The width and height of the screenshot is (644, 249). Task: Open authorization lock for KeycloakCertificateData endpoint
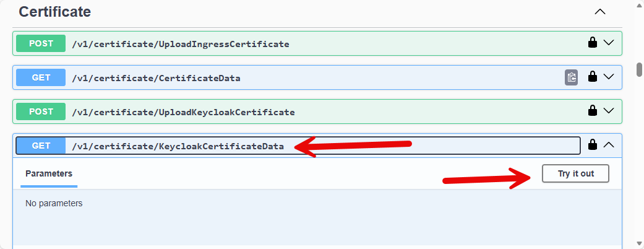[x=592, y=145]
